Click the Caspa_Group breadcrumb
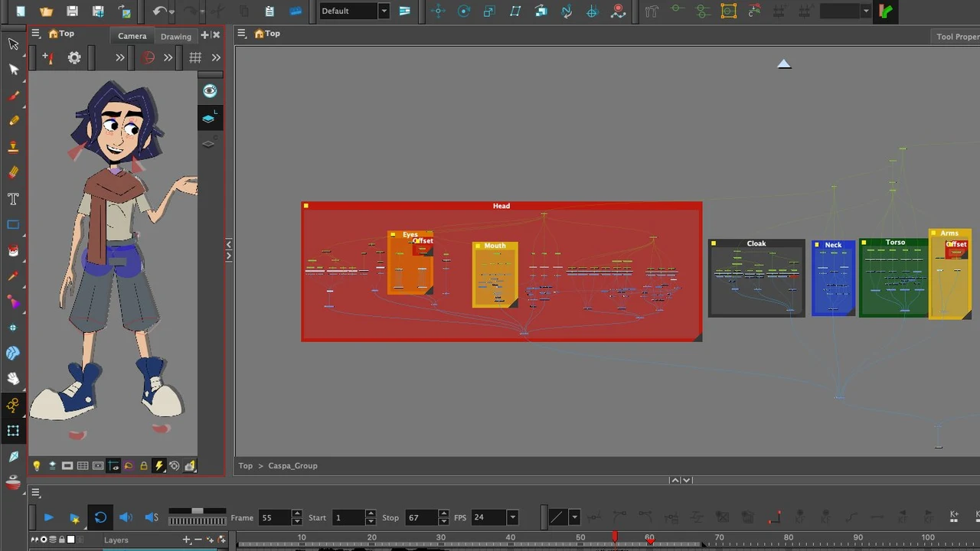Viewport: 980px width, 551px height. coord(292,465)
